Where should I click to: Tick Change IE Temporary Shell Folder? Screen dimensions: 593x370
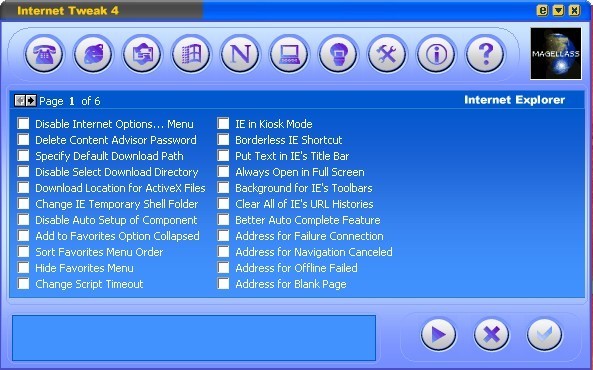[23, 204]
